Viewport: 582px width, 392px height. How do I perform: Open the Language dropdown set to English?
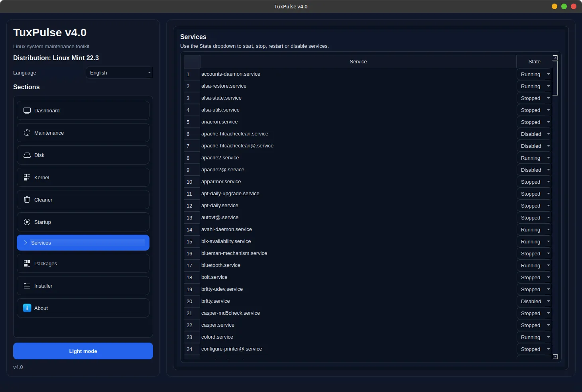coord(119,73)
